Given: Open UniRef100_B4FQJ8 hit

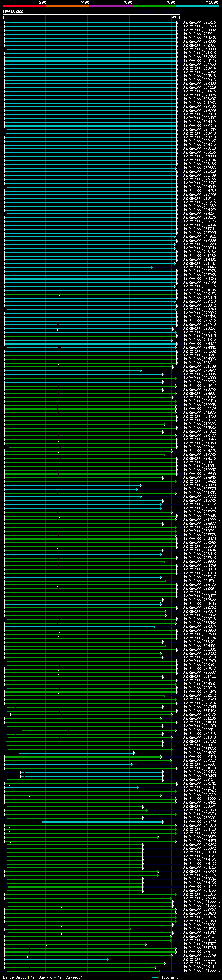Looking at the screenshot, I should (199, 826).
